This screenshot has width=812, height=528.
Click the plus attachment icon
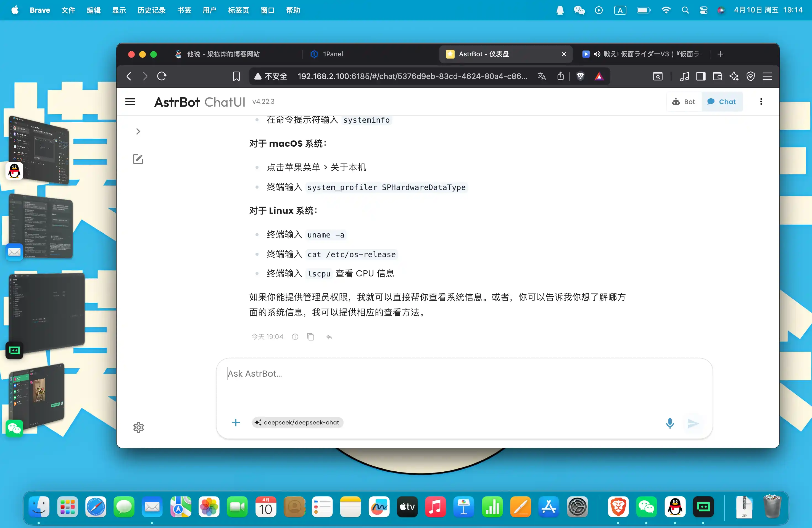click(236, 423)
